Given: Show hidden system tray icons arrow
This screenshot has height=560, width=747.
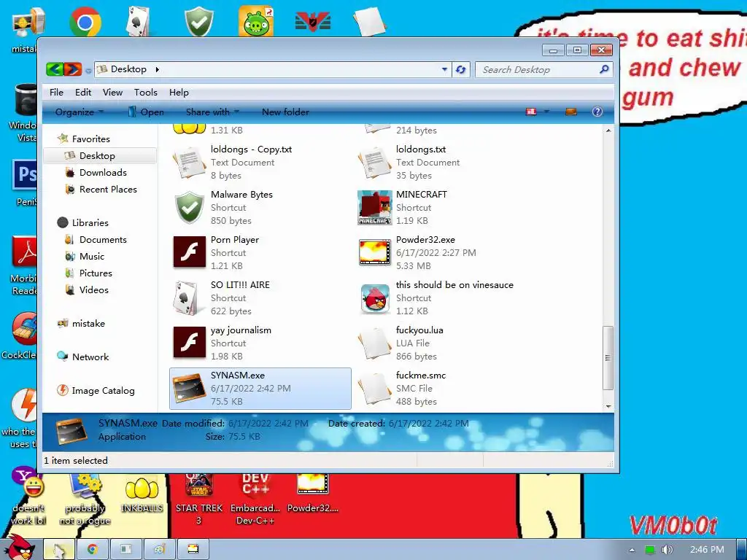Looking at the screenshot, I should coord(632,550).
